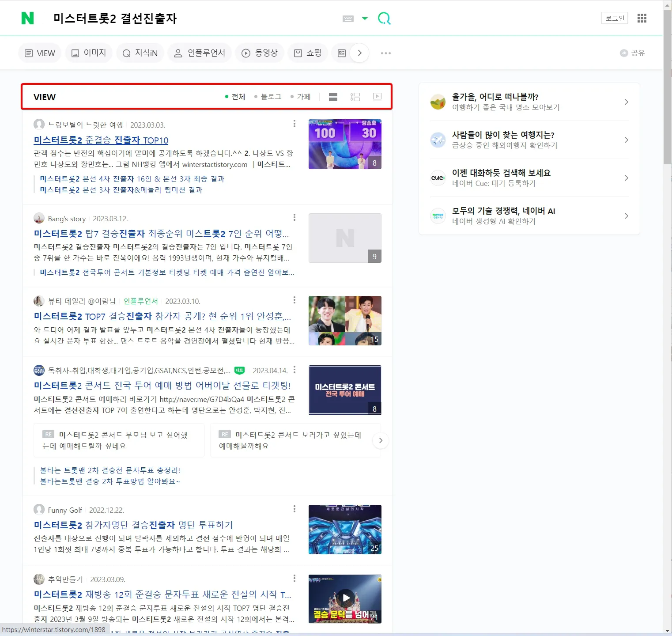Expand 이젠 대화하듯 검색해 보세요 chevron
Screen dimensions: 672x636
(x=626, y=178)
